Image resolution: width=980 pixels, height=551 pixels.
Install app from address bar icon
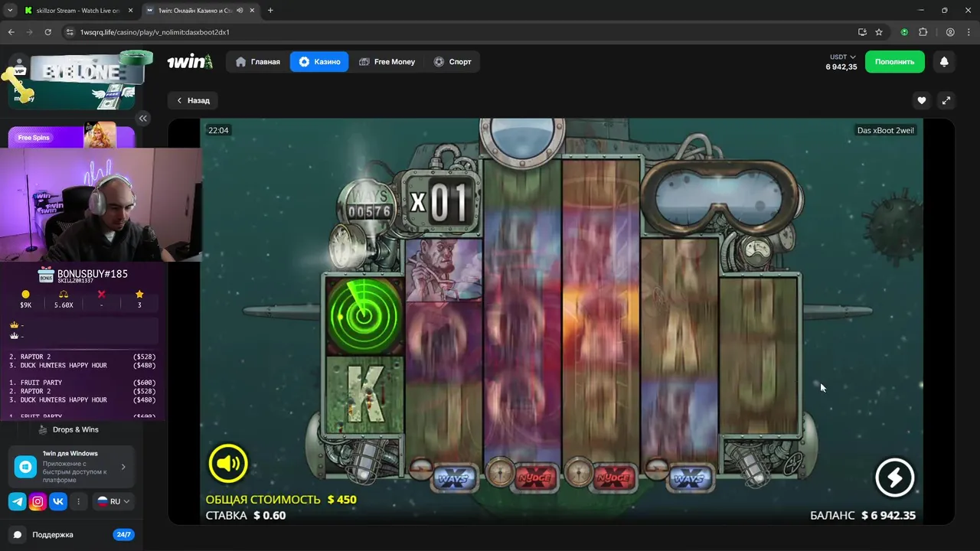point(862,32)
